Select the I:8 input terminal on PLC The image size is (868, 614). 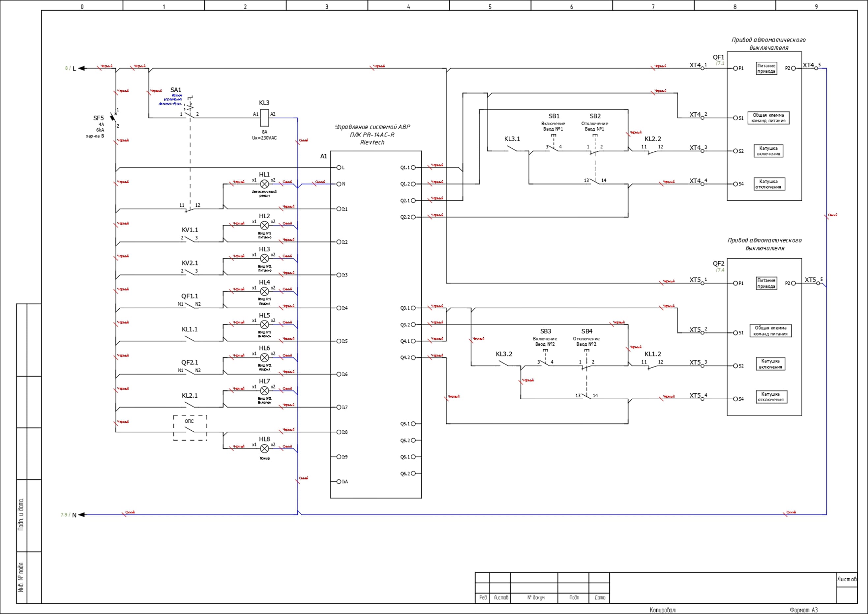(339, 432)
